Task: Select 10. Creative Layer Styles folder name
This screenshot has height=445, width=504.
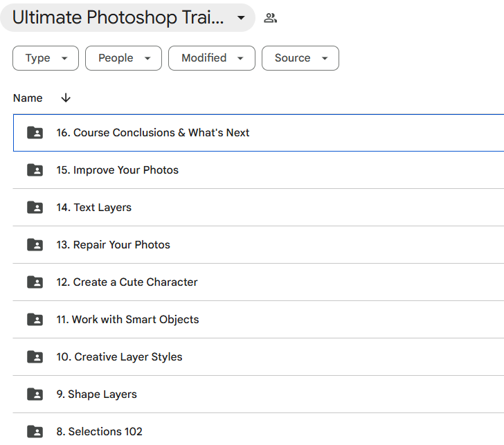Action: point(119,357)
